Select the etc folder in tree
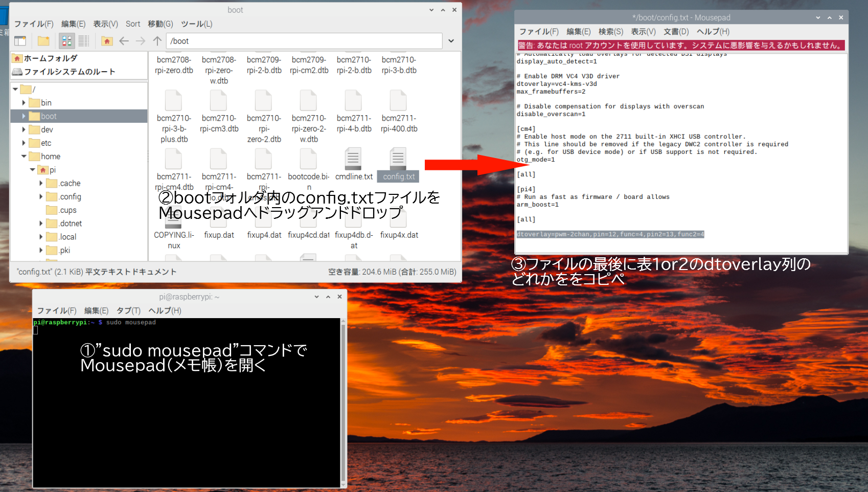868x492 pixels. pos(46,143)
